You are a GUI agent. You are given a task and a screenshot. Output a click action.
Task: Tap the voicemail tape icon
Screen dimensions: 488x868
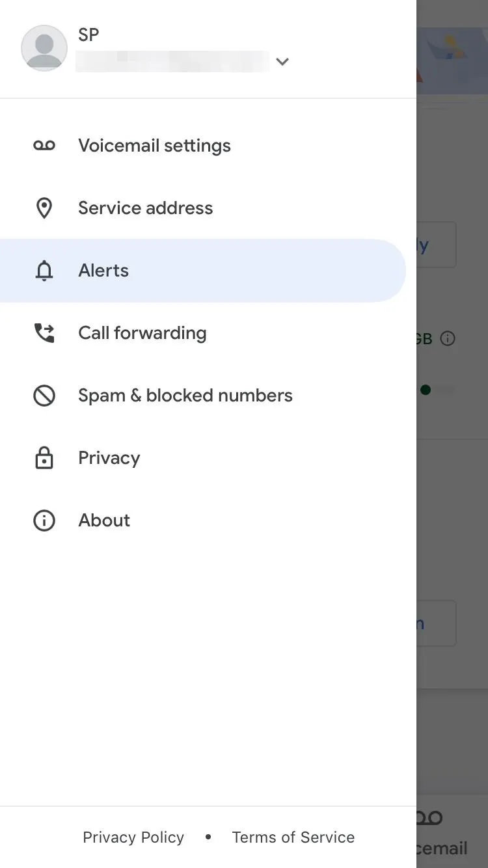44,145
